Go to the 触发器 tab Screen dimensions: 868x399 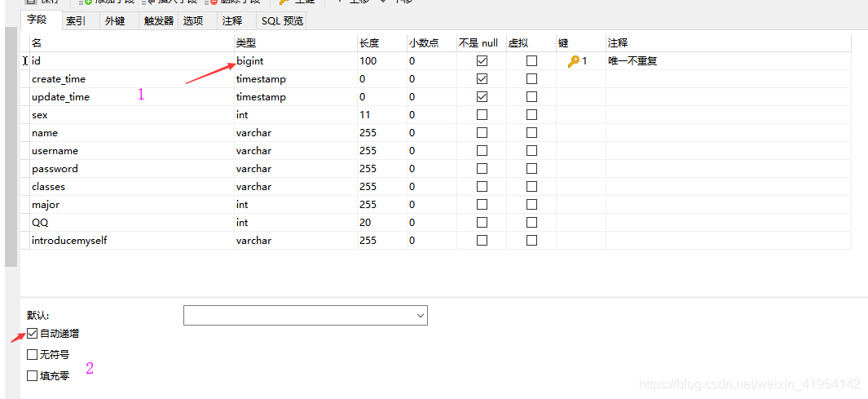point(159,21)
